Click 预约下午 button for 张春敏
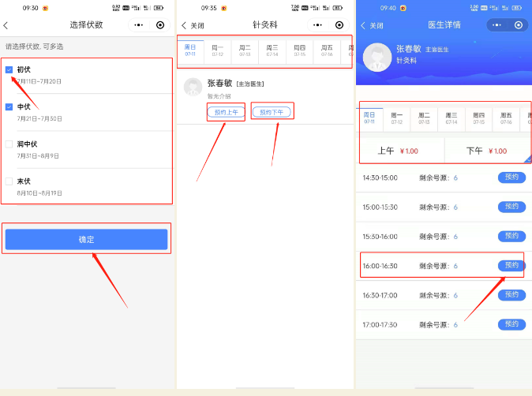Viewport: 532px width, 396px height. [x=272, y=112]
